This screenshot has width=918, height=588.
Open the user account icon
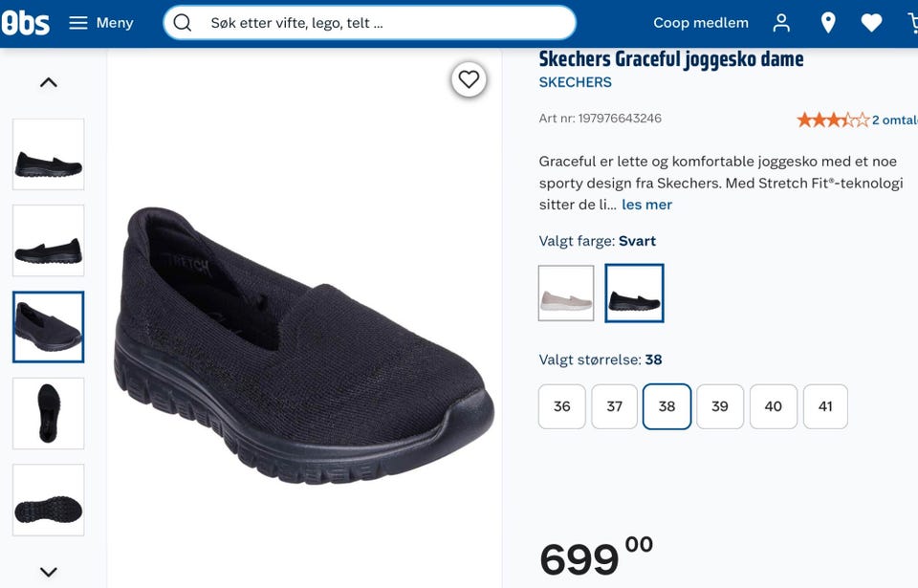(781, 23)
